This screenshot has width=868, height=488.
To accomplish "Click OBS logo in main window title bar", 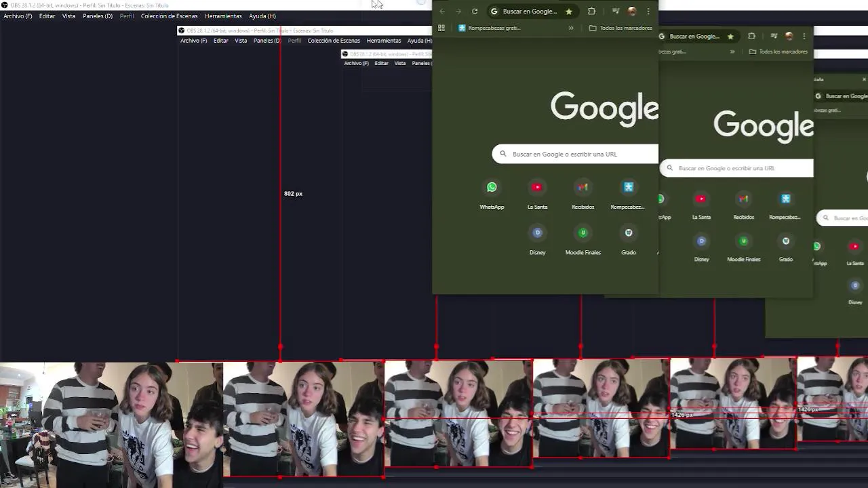I will [x=5, y=5].
